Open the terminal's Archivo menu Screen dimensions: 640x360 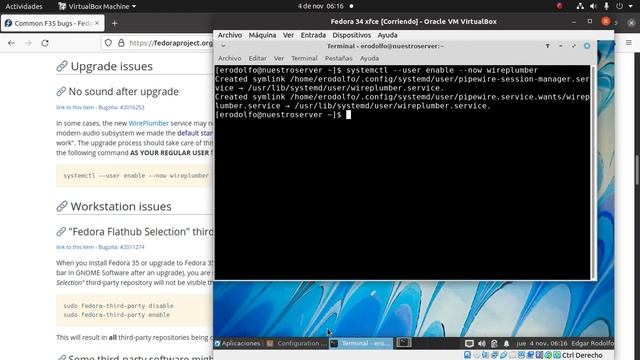(229, 58)
